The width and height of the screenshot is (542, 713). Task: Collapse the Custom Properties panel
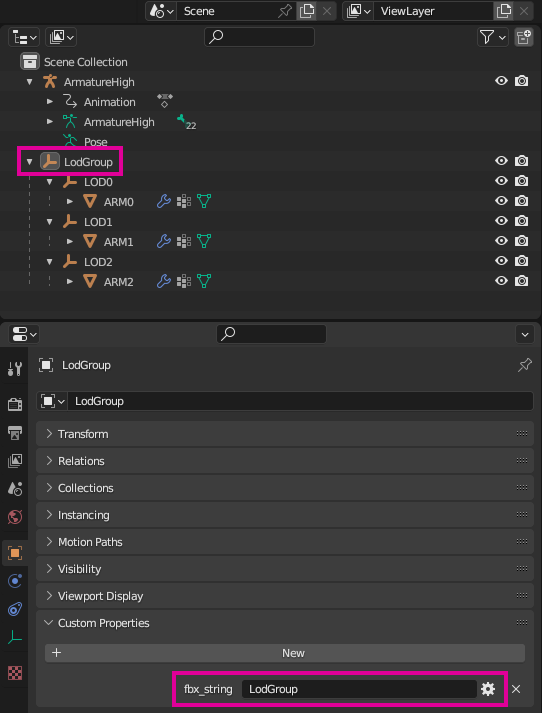[x=285, y=623]
